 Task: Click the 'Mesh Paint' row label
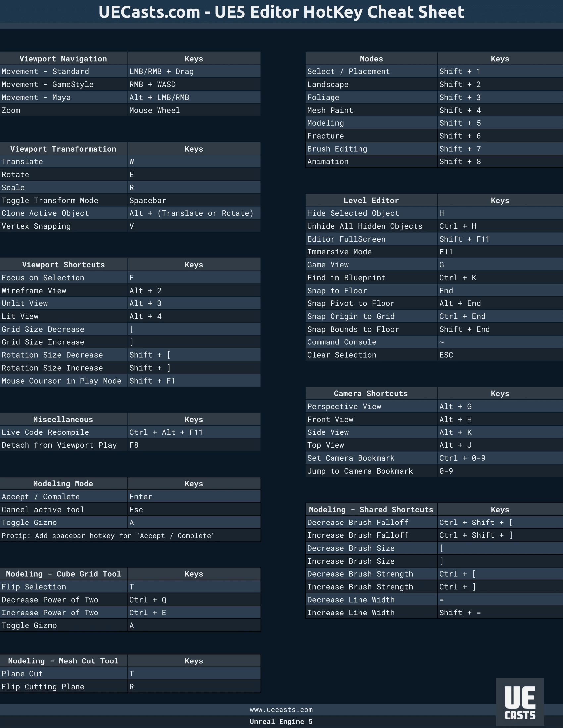[371, 110]
